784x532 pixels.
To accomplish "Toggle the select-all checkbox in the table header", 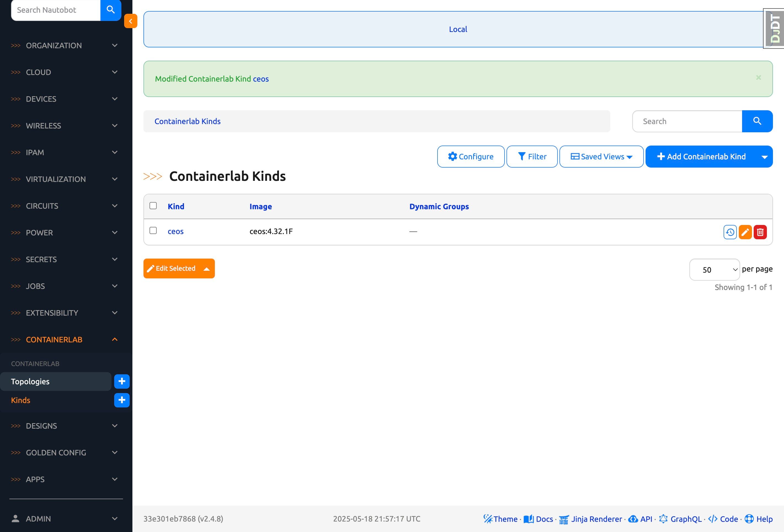I will 153,206.
